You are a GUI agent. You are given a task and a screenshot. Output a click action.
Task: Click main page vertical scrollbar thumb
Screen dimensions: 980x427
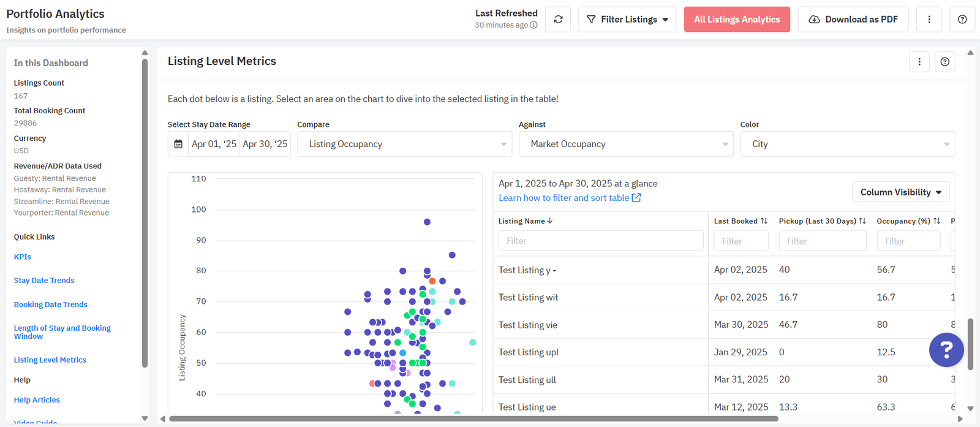(970, 344)
